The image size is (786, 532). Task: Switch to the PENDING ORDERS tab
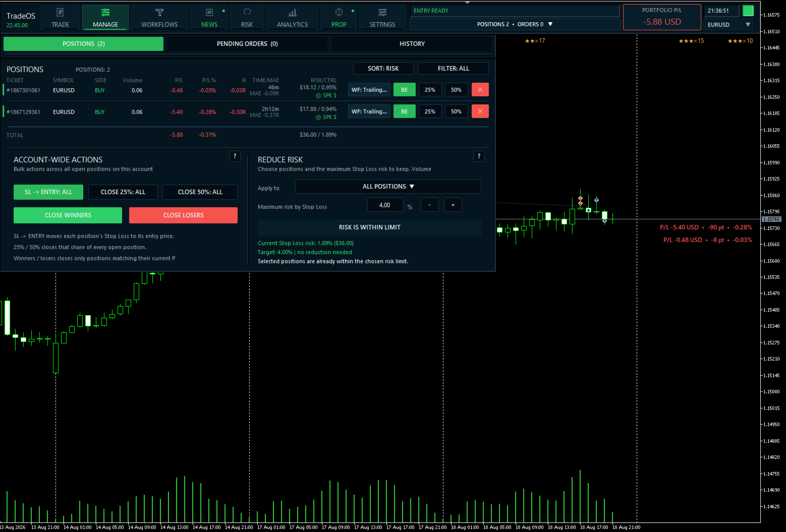pos(247,44)
